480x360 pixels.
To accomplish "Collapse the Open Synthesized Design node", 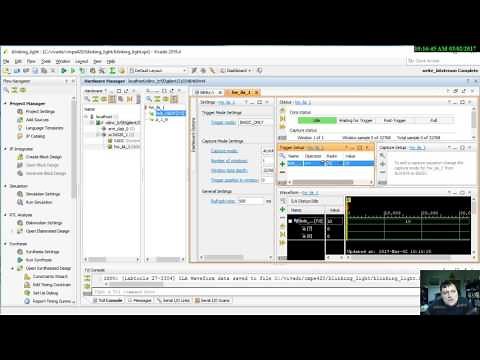I will tap(13, 268).
